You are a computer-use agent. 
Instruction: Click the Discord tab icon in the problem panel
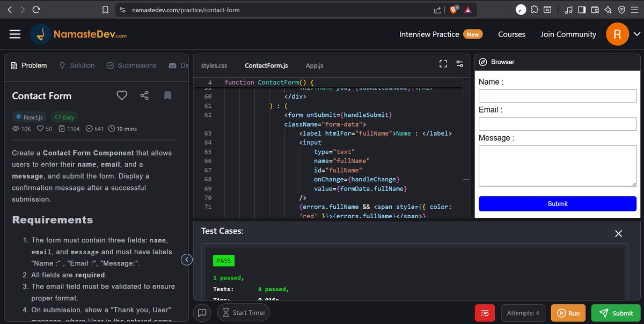click(173, 65)
